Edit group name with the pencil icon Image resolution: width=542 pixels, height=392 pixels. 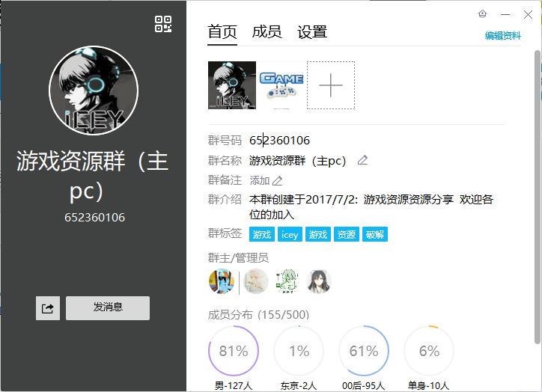pyautogui.click(x=362, y=160)
